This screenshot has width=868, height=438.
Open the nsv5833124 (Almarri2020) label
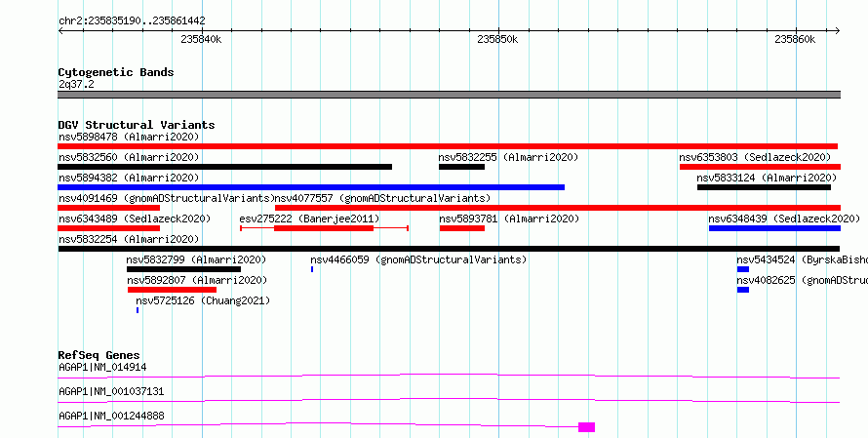coord(767,178)
